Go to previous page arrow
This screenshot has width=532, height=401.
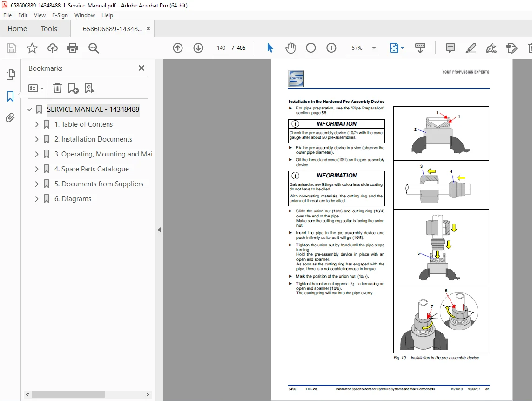click(178, 48)
